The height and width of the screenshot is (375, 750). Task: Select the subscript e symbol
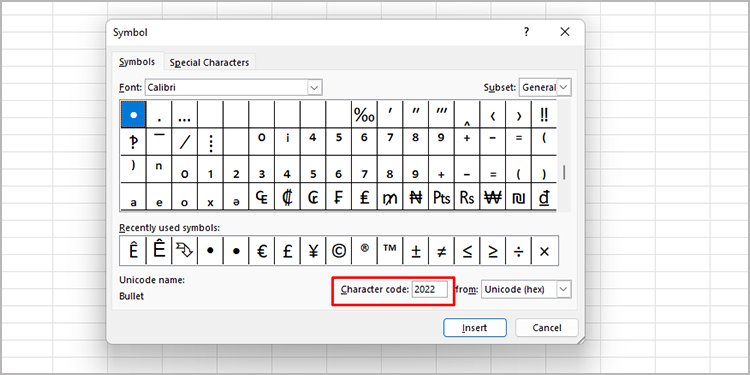159,197
